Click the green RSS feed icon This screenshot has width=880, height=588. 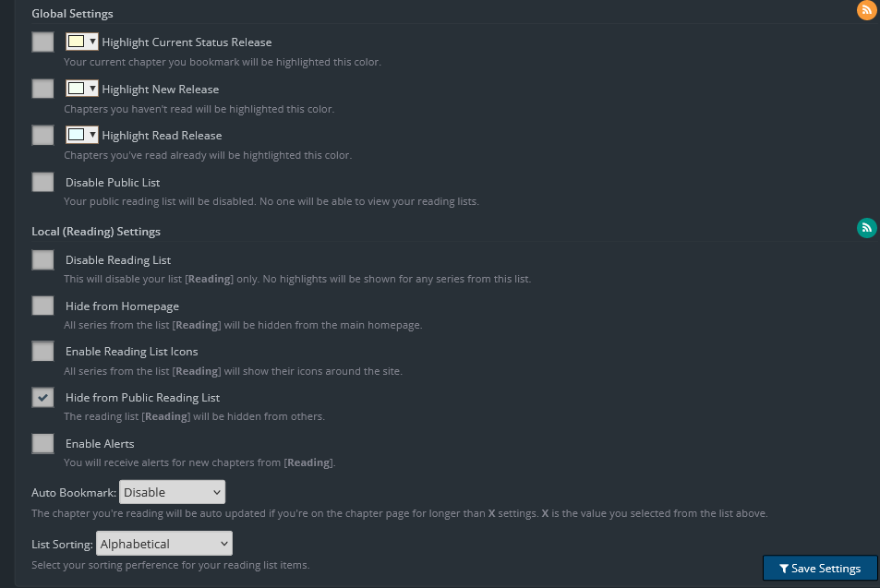coord(866,228)
